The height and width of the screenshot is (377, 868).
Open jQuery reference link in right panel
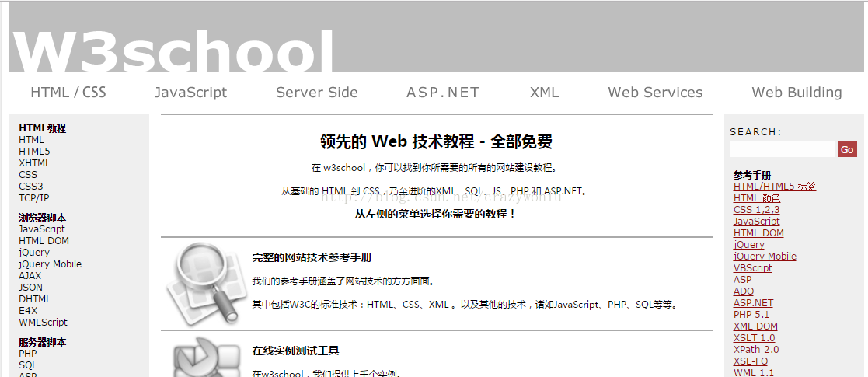coord(749,245)
